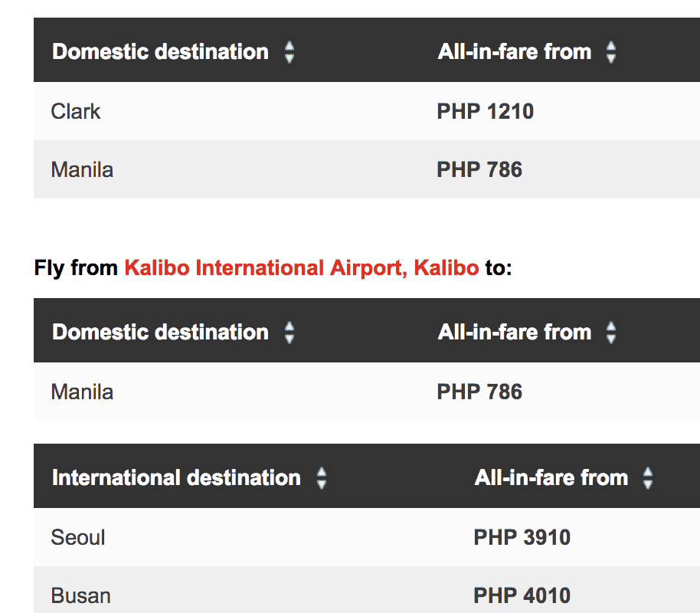The height and width of the screenshot is (613, 700).
Task: Click the Clark destination row
Action: (x=76, y=112)
